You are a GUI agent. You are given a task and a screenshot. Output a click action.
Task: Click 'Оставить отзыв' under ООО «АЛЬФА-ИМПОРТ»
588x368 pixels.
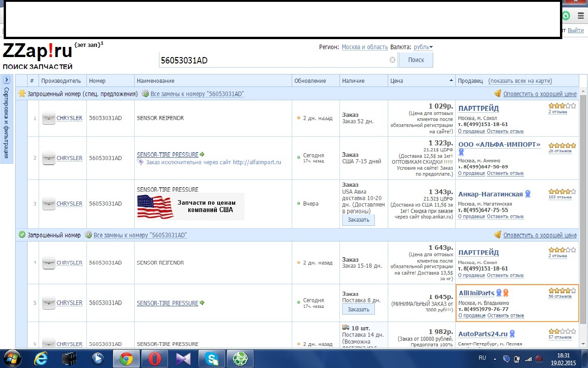coord(505,173)
